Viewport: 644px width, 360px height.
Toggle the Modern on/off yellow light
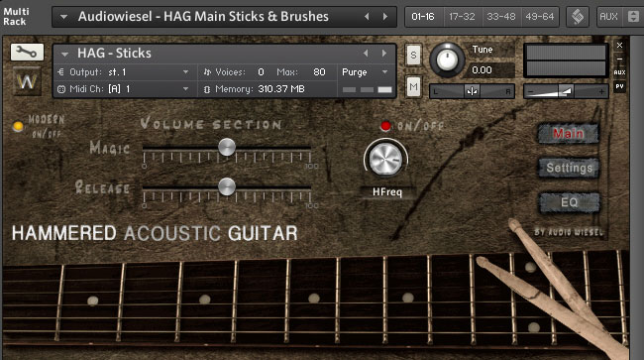[18, 127]
